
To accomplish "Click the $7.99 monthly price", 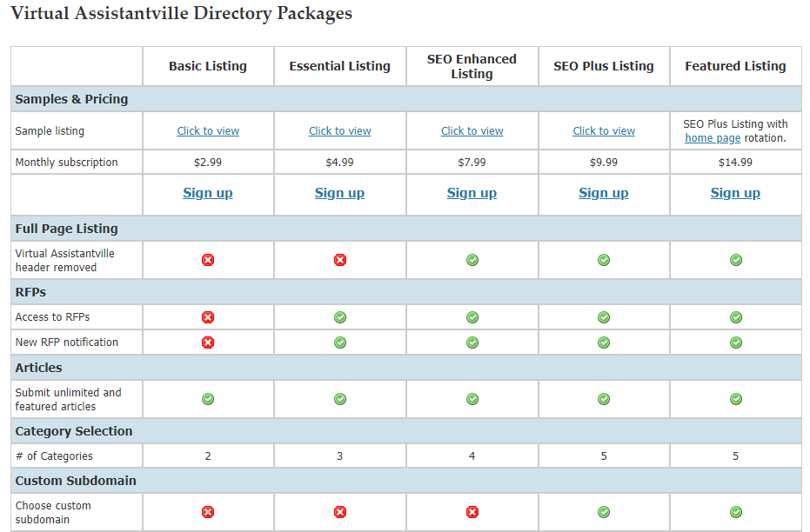I will pos(472,162).
